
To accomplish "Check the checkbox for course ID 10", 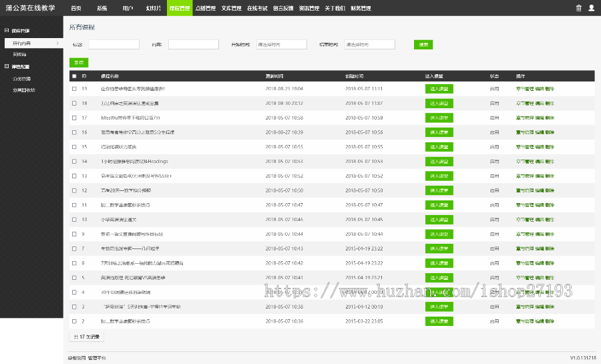I will click(x=74, y=220).
